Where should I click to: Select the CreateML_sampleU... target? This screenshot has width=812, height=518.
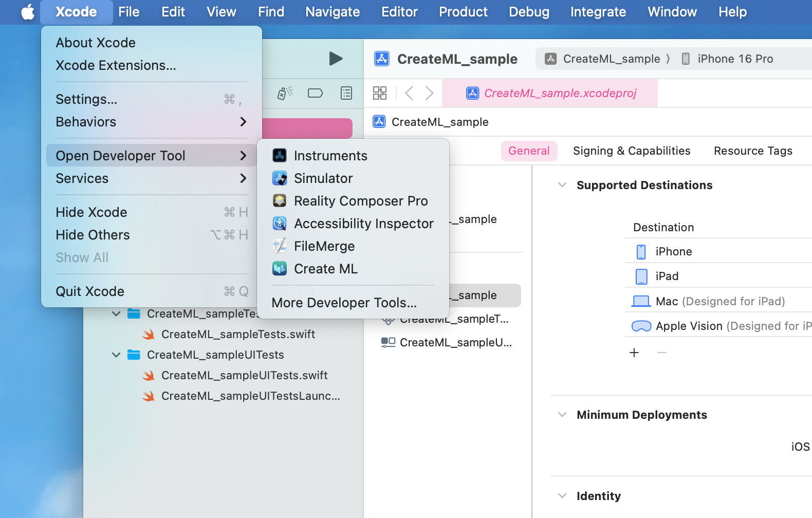click(446, 343)
